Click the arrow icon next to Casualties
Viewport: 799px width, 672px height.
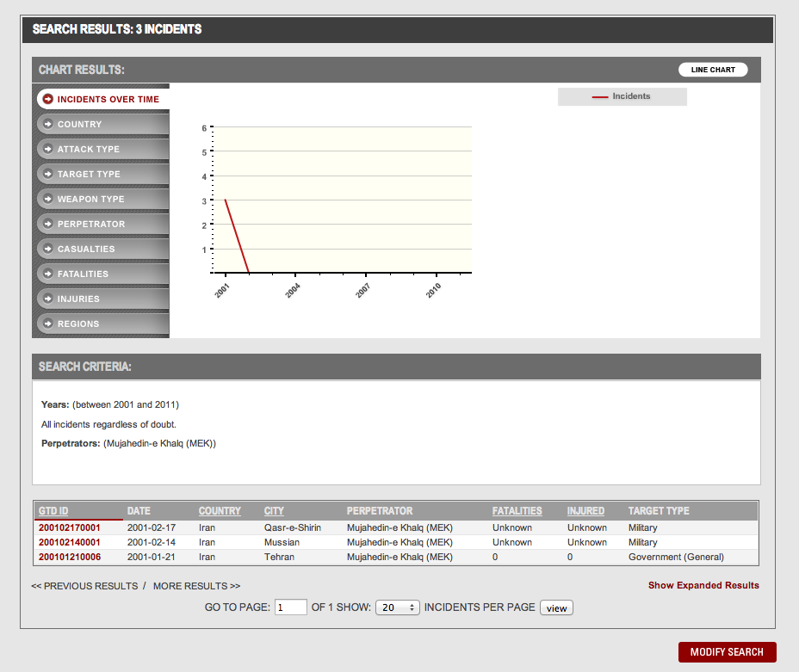(x=48, y=250)
